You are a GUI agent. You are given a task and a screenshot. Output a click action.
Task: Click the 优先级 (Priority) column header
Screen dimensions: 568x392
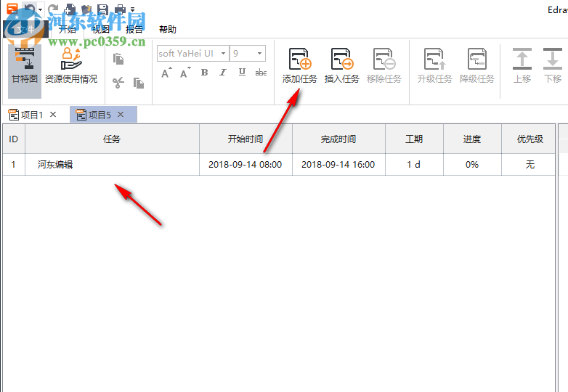(529, 139)
